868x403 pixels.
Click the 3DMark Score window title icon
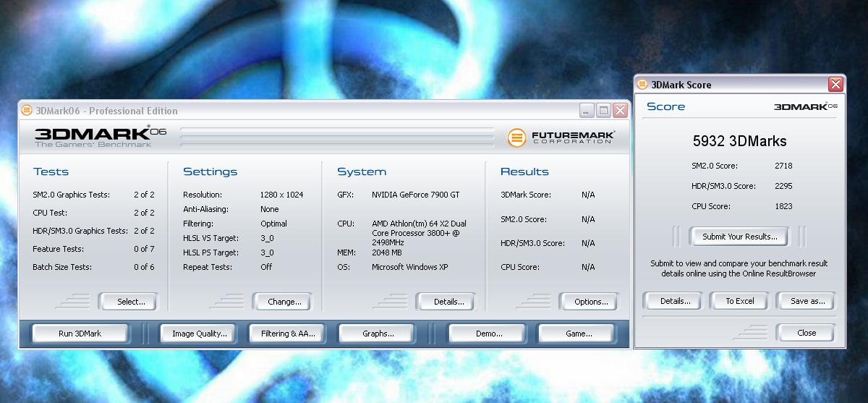643,85
